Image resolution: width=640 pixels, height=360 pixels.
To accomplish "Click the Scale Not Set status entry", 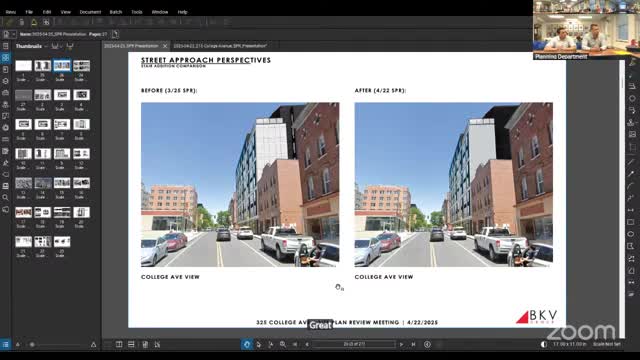I will (x=607, y=344).
